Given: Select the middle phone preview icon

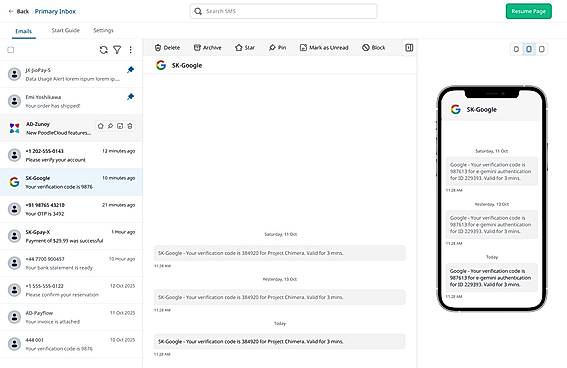Looking at the screenshot, I should pyautogui.click(x=529, y=49).
